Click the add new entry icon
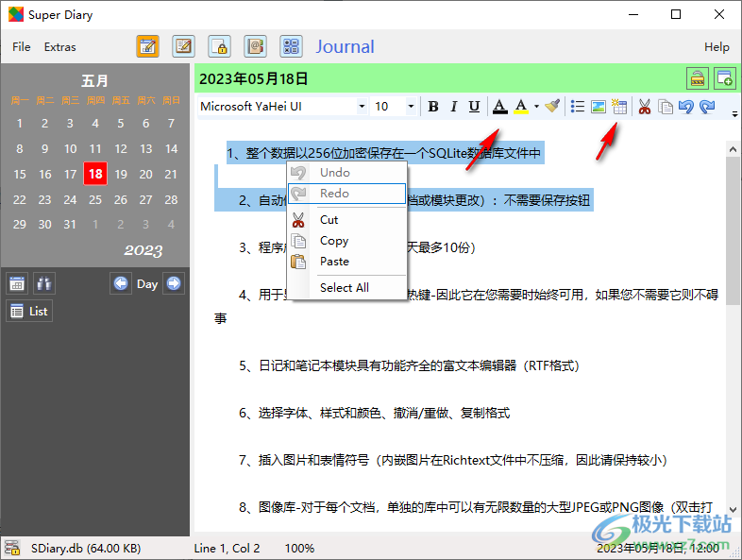742x560 pixels. point(725,78)
